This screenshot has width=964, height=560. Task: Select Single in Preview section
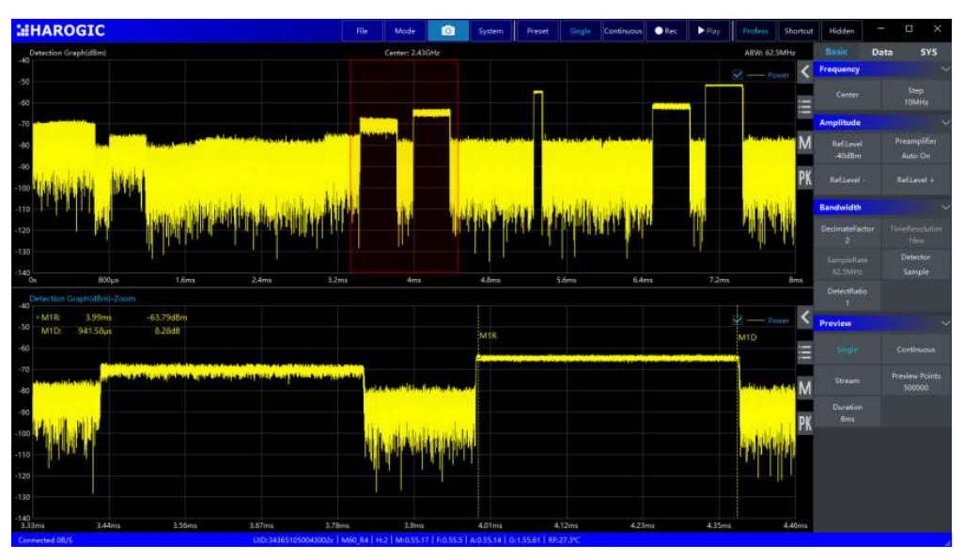pyautogui.click(x=847, y=350)
